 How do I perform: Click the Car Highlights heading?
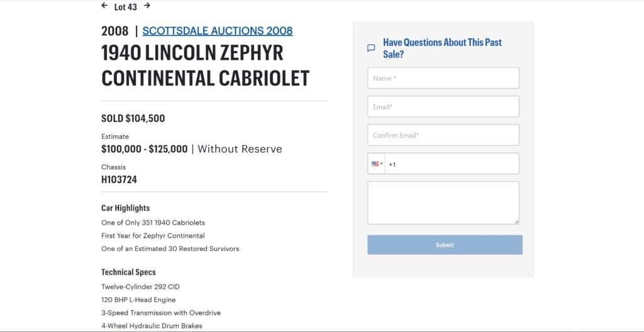[125, 208]
